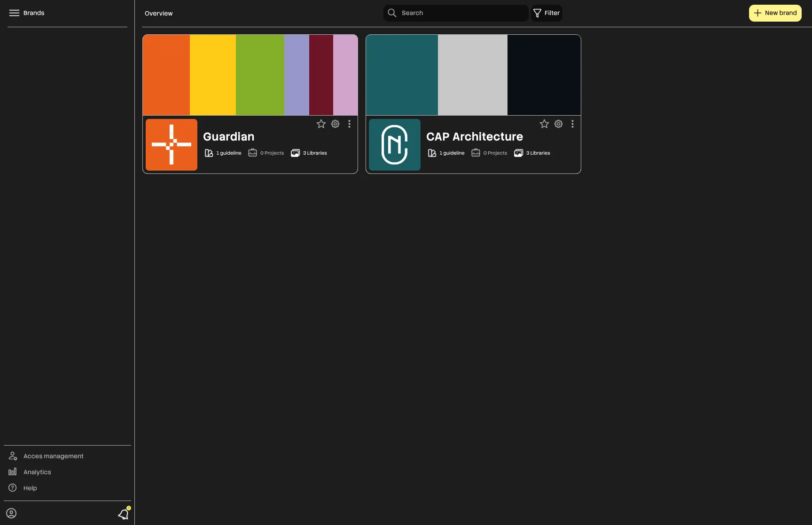Open Guardian brand settings gear
The width and height of the screenshot is (812, 525).
[335, 124]
